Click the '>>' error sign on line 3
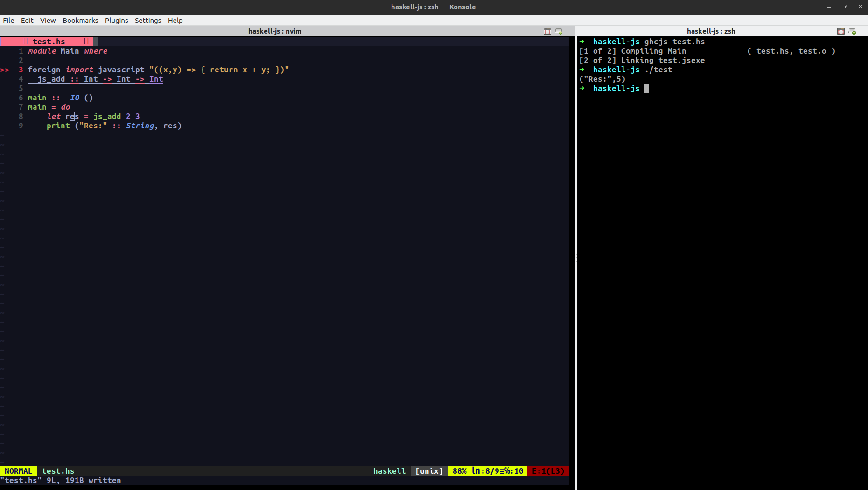 click(5, 70)
